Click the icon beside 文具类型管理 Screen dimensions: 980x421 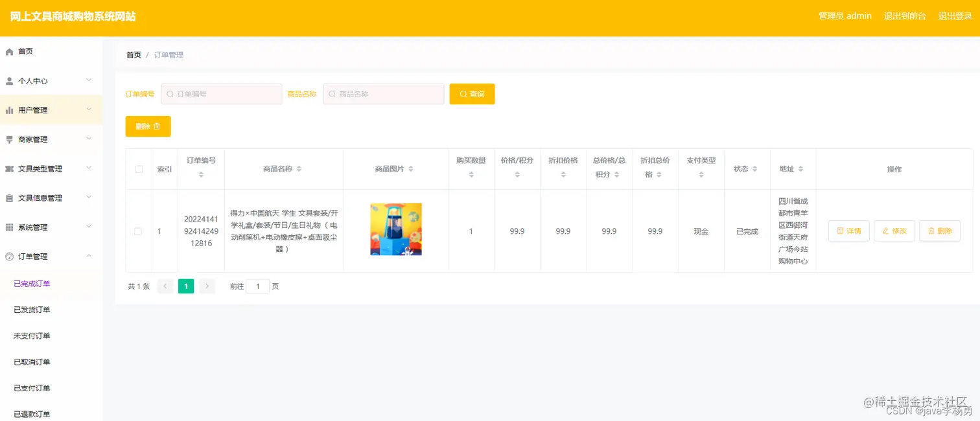click(9, 169)
